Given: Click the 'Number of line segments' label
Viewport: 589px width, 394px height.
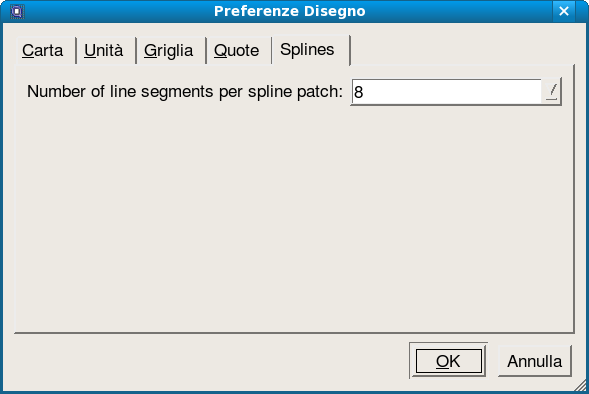Looking at the screenshot, I should [x=185, y=91].
